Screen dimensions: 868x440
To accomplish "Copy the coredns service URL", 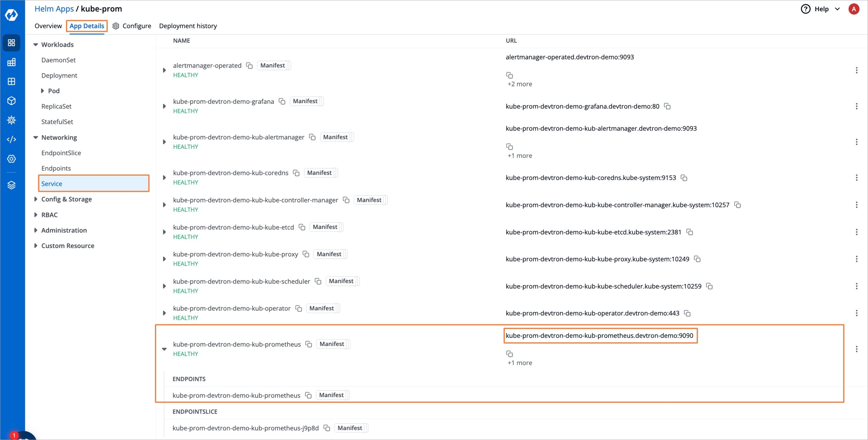I will pyautogui.click(x=684, y=178).
